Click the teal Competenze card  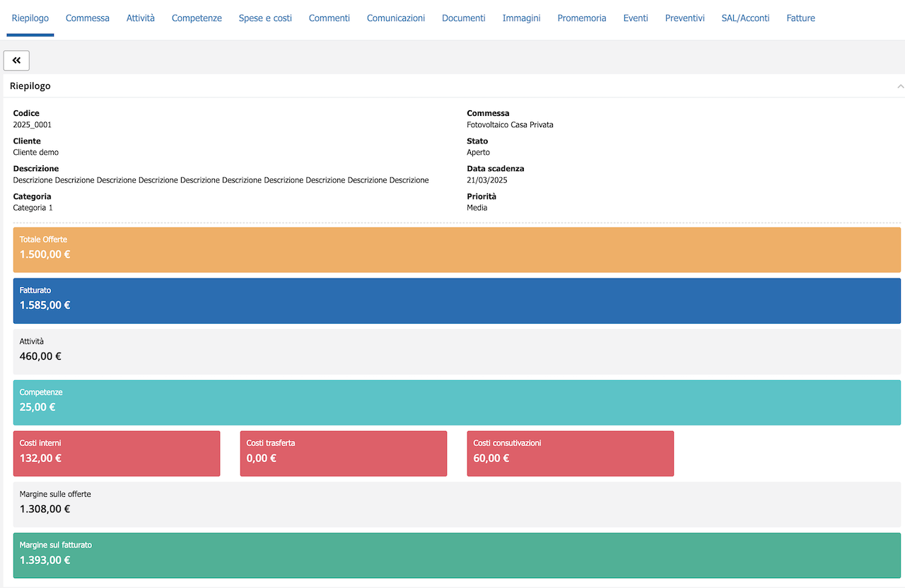[457, 402]
